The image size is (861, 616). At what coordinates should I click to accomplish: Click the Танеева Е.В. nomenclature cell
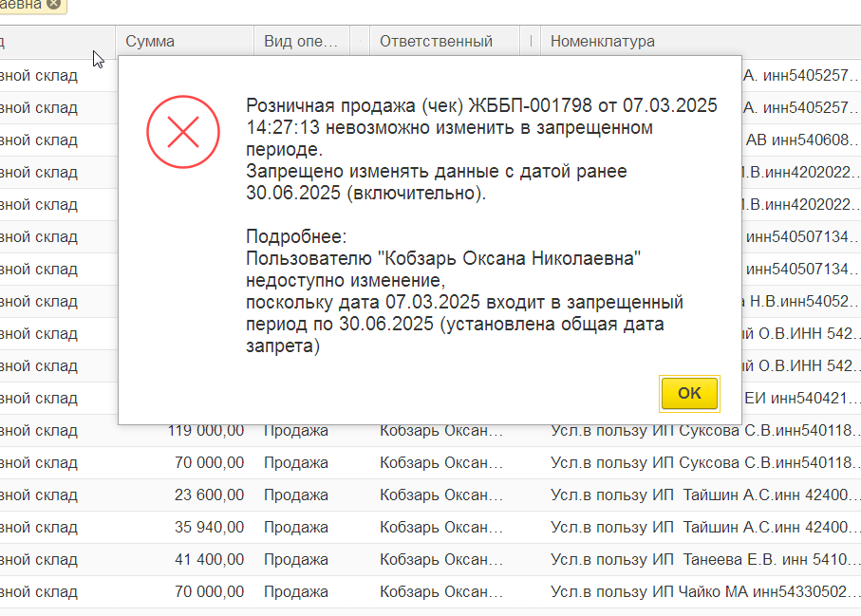click(x=701, y=559)
